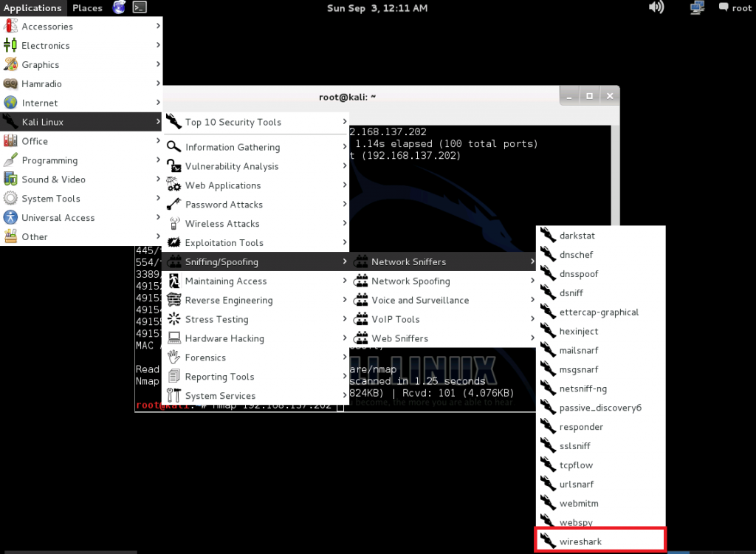Select the Kali Linux menu category
The height and width of the screenshot is (554, 756).
point(81,122)
